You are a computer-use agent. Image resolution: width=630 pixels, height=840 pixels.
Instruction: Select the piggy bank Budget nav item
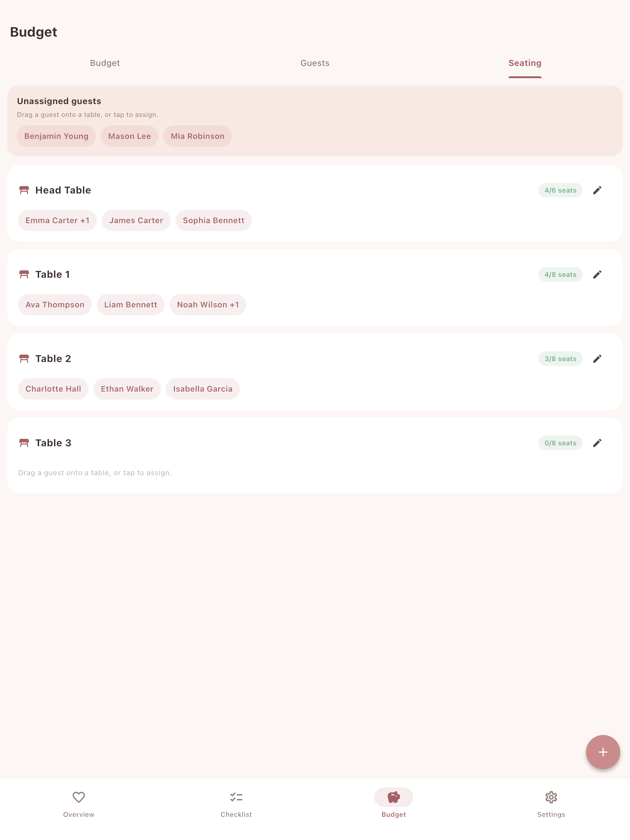(393, 804)
